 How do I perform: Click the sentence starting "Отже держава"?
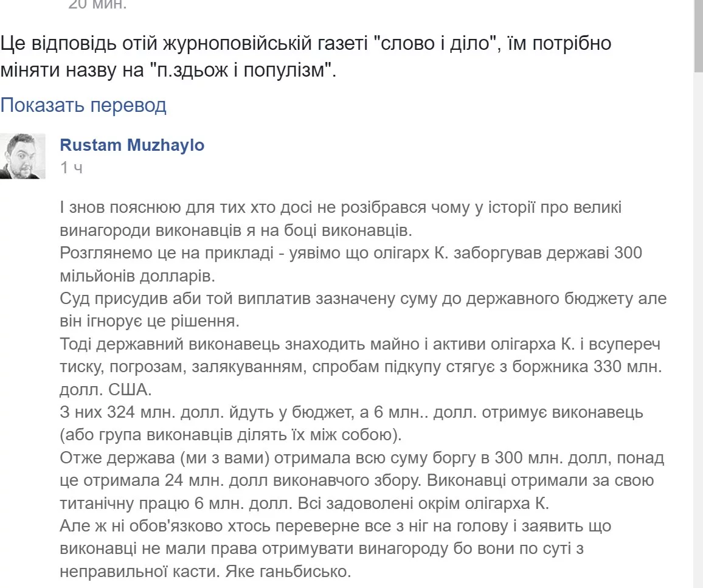click(x=362, y=469)
